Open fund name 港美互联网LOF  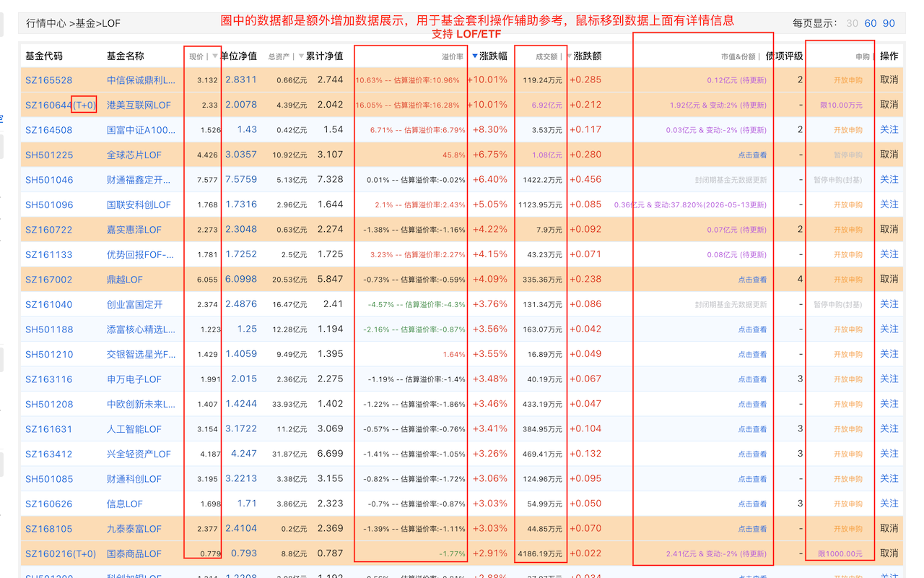(139, 105)
